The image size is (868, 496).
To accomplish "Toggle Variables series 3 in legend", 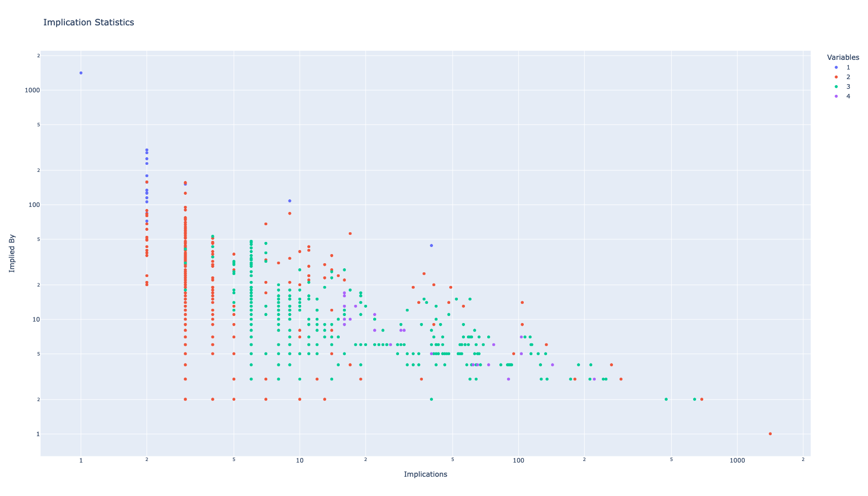I will pyautogui.click(x=842, y=87).
